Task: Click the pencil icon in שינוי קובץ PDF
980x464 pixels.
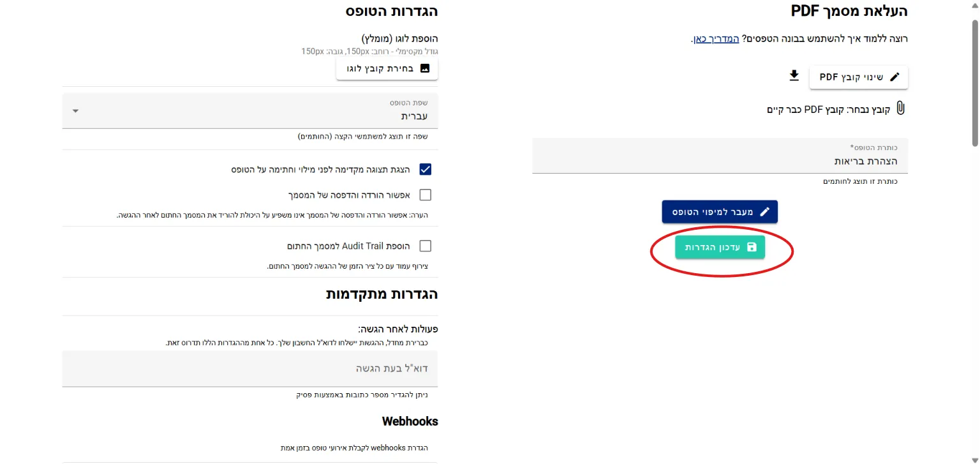Action: click(895, 77)
